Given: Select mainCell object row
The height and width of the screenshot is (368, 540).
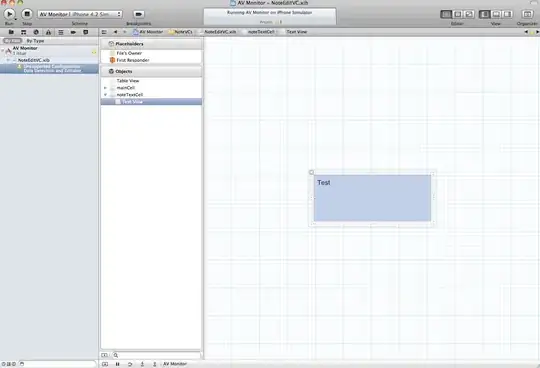Looking at the screenshot, I should tap(151, 88).
